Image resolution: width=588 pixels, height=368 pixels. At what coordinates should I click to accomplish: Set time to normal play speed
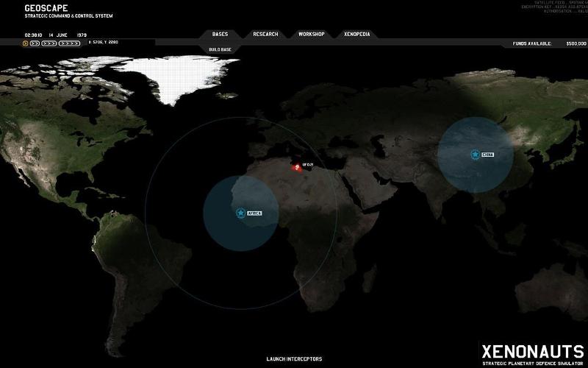pyautogui.click(x=26, y=43)
